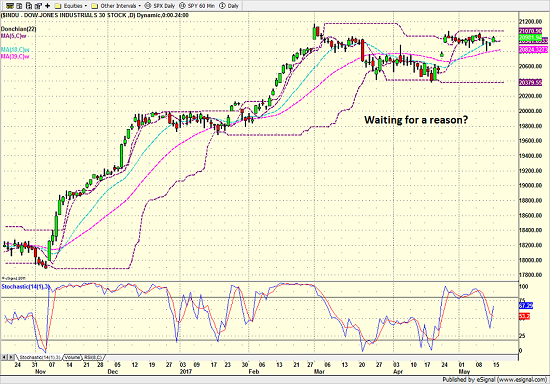Click the cyan MA(18,C) study label
This screenshot has height=384, width=550.
(x=15, y=50)
